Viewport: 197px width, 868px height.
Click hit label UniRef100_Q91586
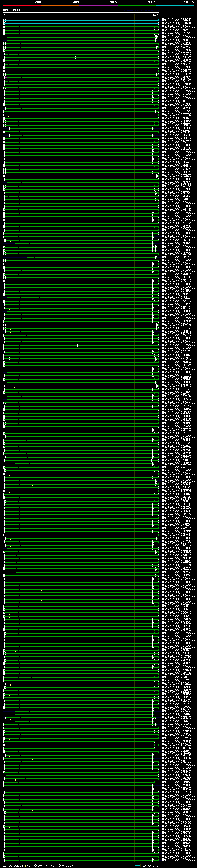[177, 291]
